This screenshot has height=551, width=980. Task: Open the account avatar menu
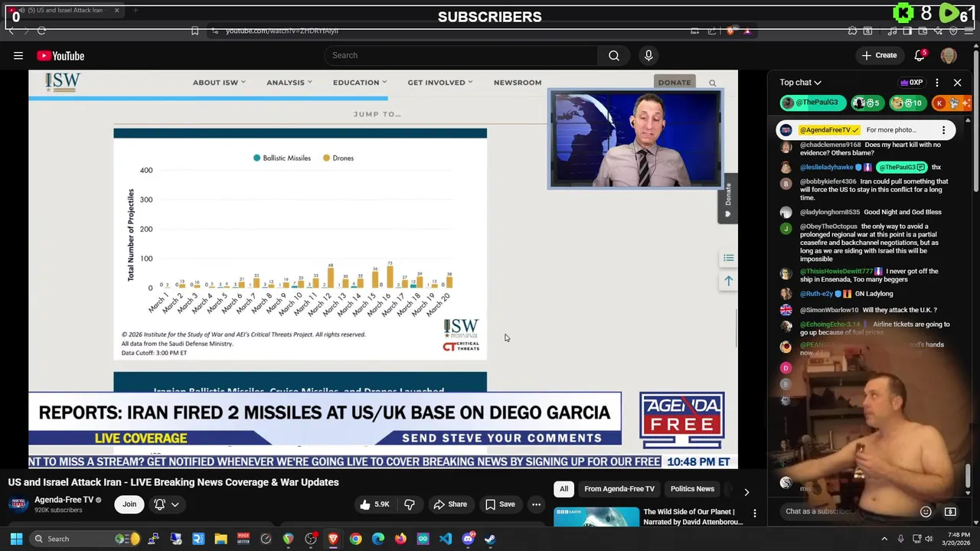pyautogui.click(x=949, y=55)
